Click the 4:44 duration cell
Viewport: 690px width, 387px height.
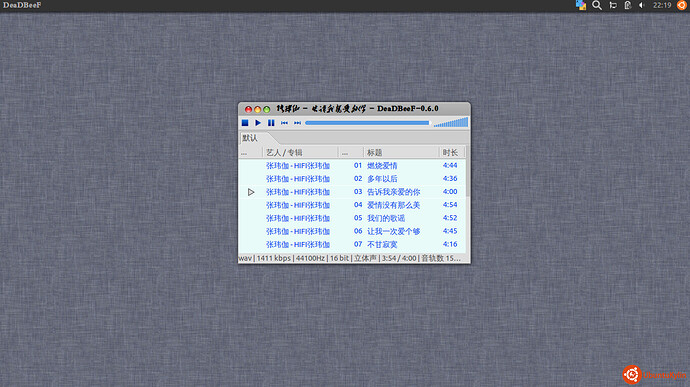pyautogui.click(x=450, y=166)
